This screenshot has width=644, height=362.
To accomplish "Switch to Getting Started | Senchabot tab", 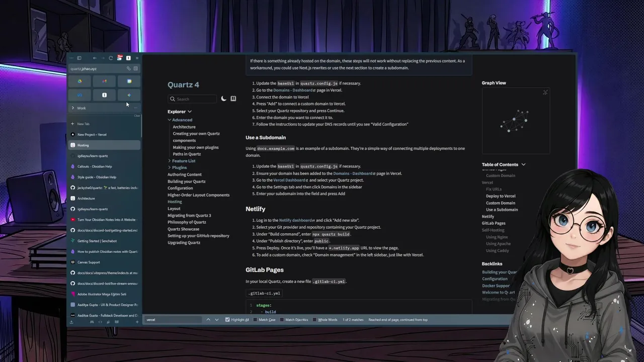I will (104, 241).
